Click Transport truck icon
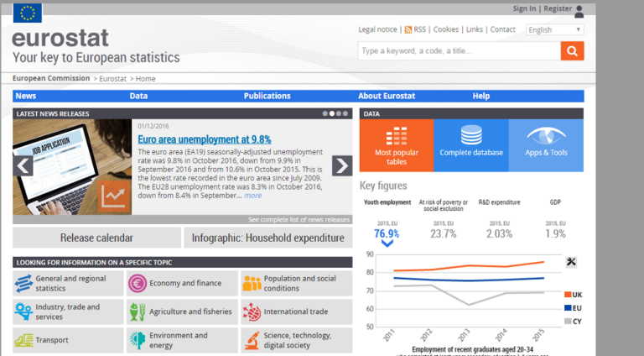The width and height of the screenshot is (644, 356). [23, 340]
